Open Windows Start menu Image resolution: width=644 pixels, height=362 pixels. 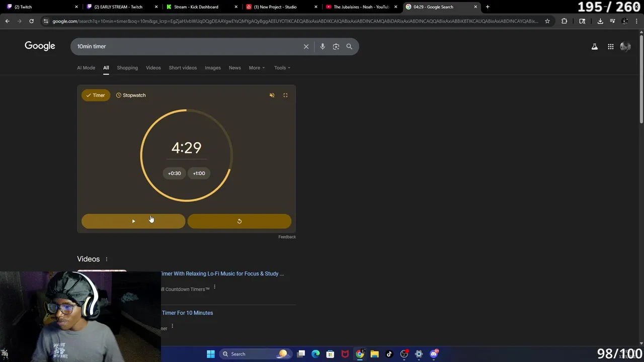coord(211,354)
